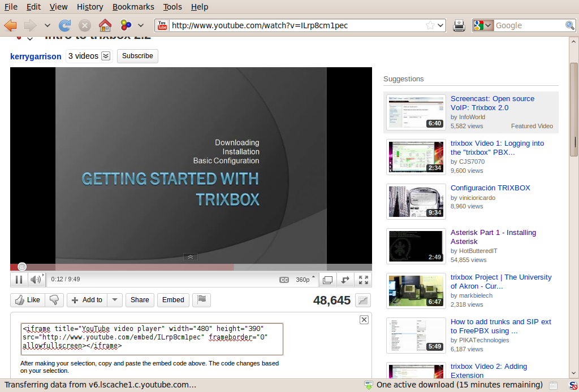This screenshot has width=579, height=392.
Task: Flag the video as inappropriate
Action: pyautogui.click(x=202, y=300)
